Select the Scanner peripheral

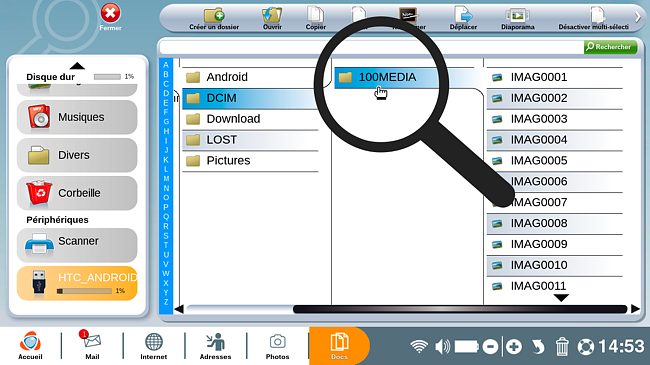pos(77,245)
